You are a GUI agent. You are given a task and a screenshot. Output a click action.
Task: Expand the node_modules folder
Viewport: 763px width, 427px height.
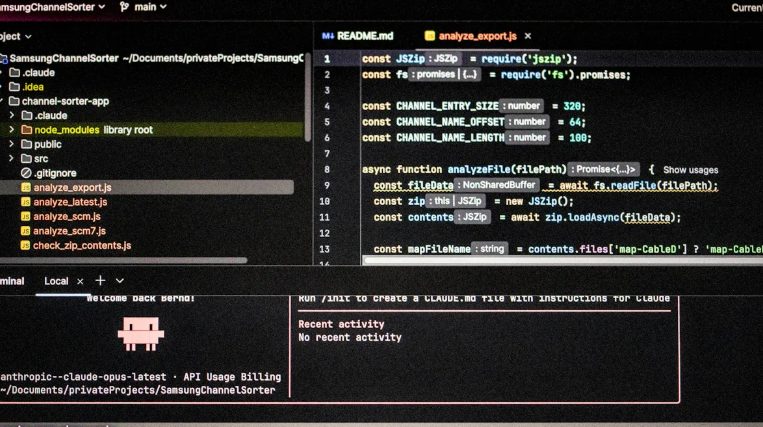point(11,130)
